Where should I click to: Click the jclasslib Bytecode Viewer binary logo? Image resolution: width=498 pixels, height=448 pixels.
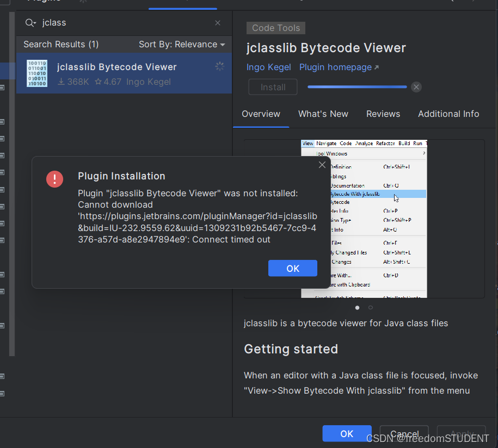[36, 73]
